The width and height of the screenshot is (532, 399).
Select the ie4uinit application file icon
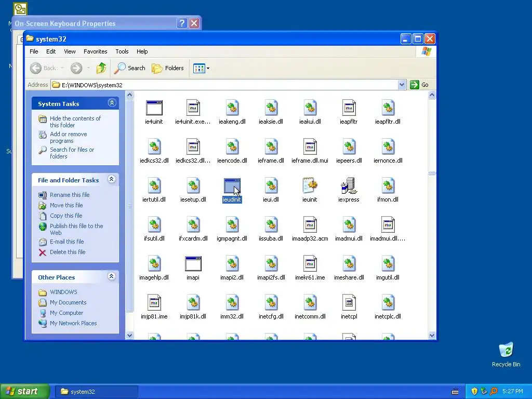click(154, 108)
